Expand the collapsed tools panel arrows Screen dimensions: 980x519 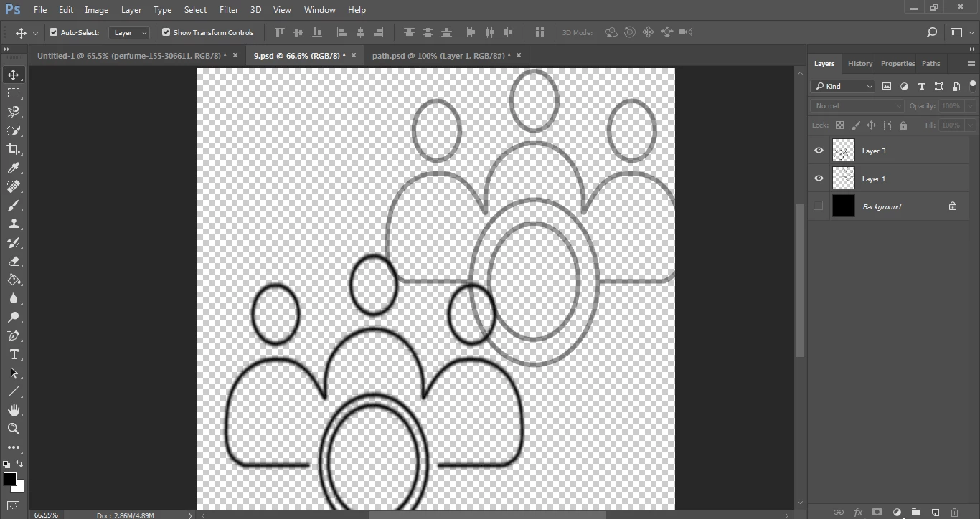click(6, 49)
